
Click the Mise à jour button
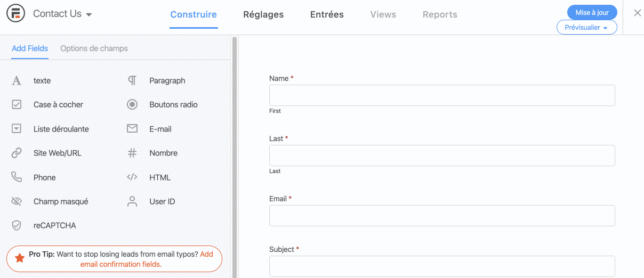[592, 13]
